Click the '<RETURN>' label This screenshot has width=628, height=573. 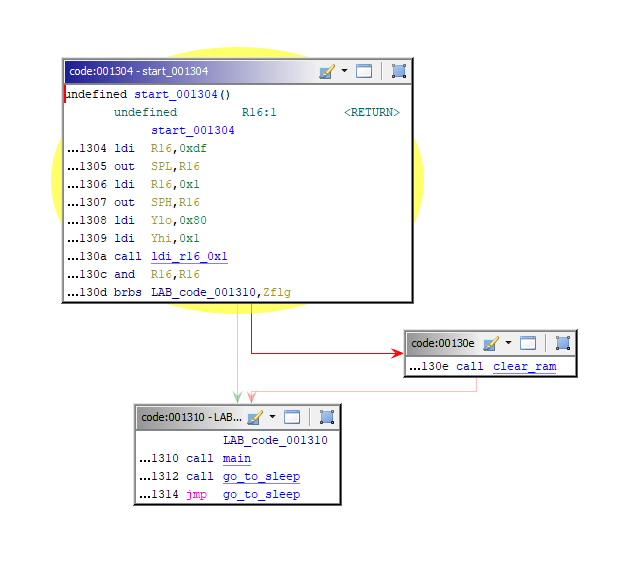pos(372,113)
